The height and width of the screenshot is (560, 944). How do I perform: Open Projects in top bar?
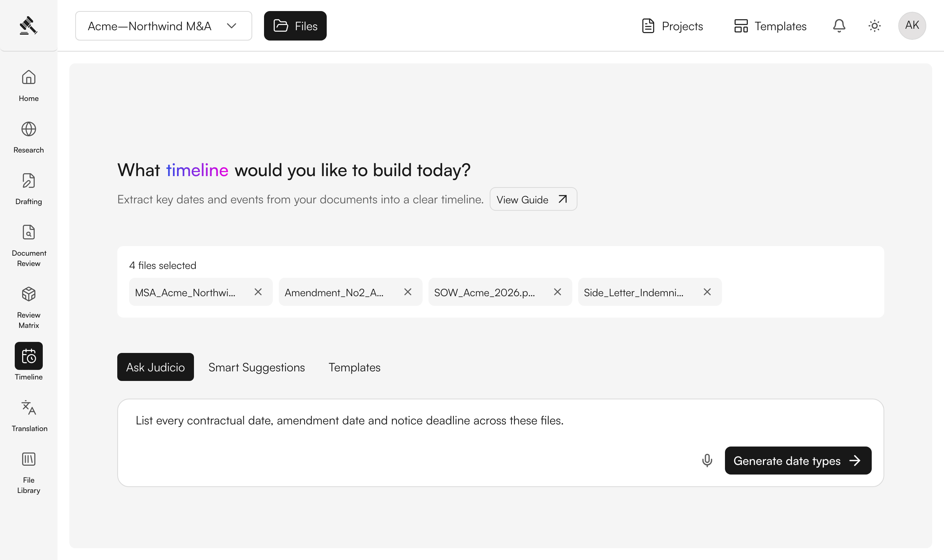[673, 26]
